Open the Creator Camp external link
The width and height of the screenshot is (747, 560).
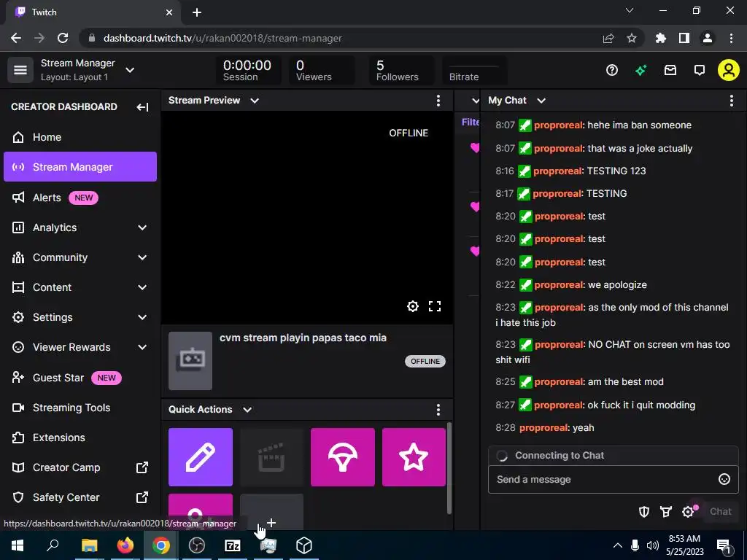[x=80, y=467]
